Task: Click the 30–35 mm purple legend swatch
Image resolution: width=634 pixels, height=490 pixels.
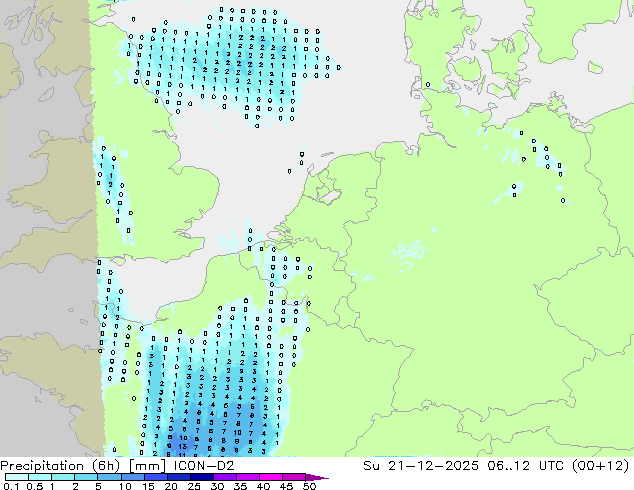Action: pos(224,477)
